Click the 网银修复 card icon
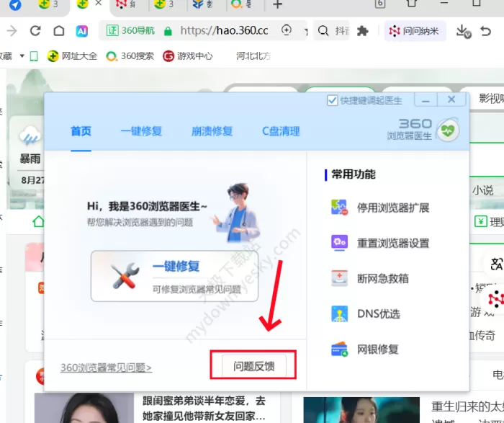The image size is (504, 423). point(339,349)
